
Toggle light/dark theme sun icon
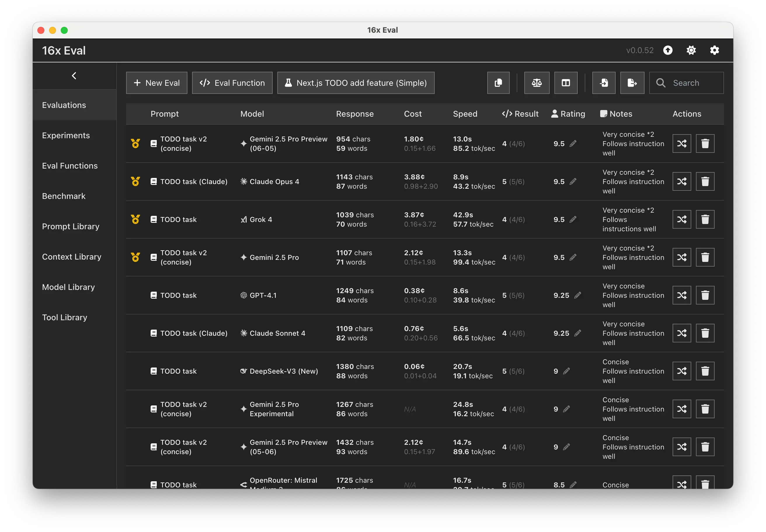point(691,50)
